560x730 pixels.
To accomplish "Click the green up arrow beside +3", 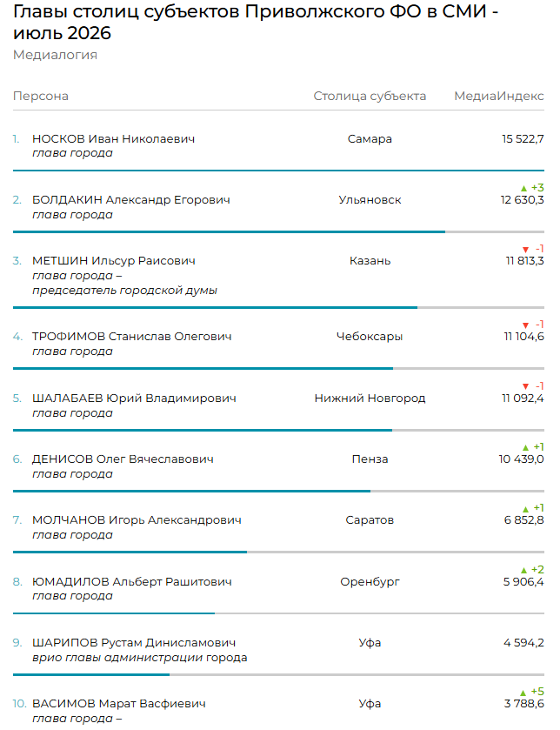I will pyautogui.click(x=523, y=189).
